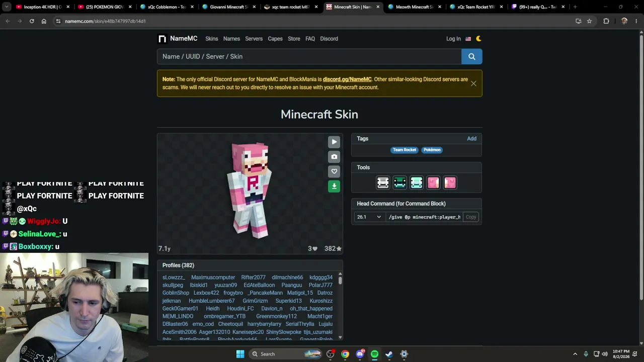This screenshot has height=362, width=644.
Task: Focus the Name / UUID / Server search box
Action: click(x=309, y=56)
